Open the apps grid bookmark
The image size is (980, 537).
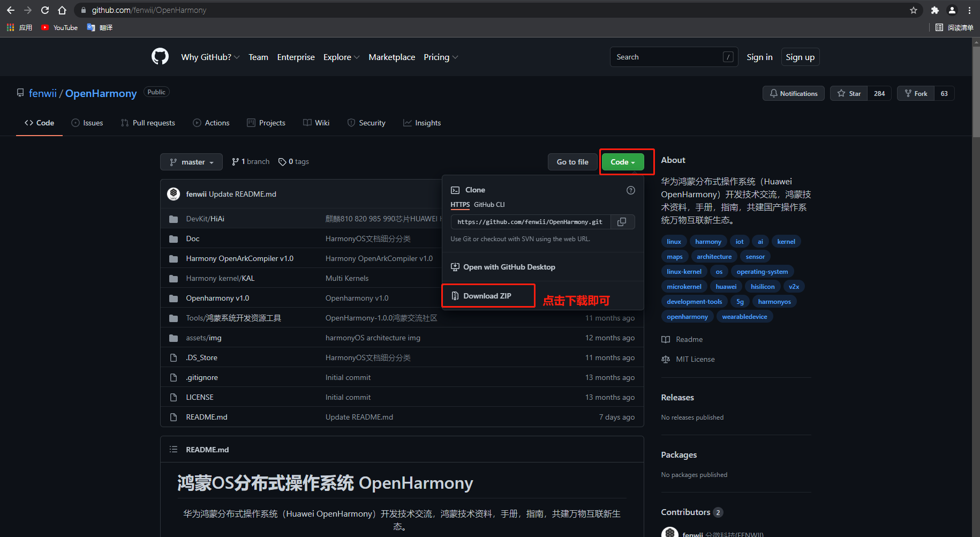[x=19, y=27]
